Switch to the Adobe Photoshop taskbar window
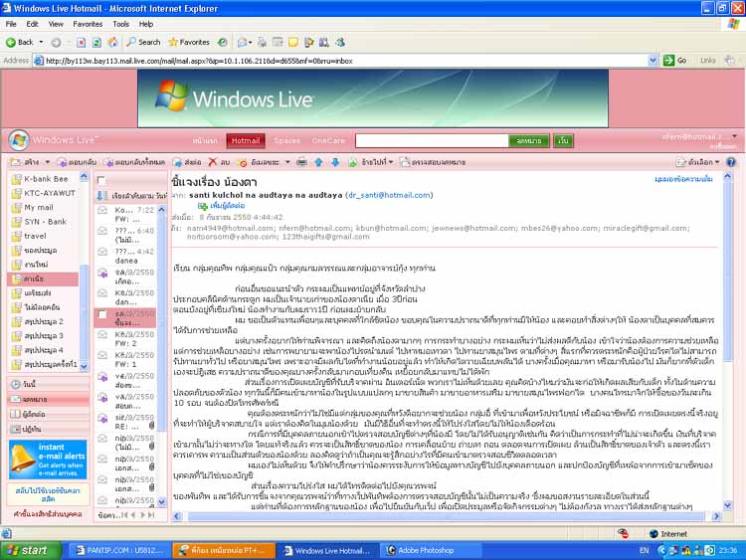Viewport: 746px width, 560px height. click(432, 550)
